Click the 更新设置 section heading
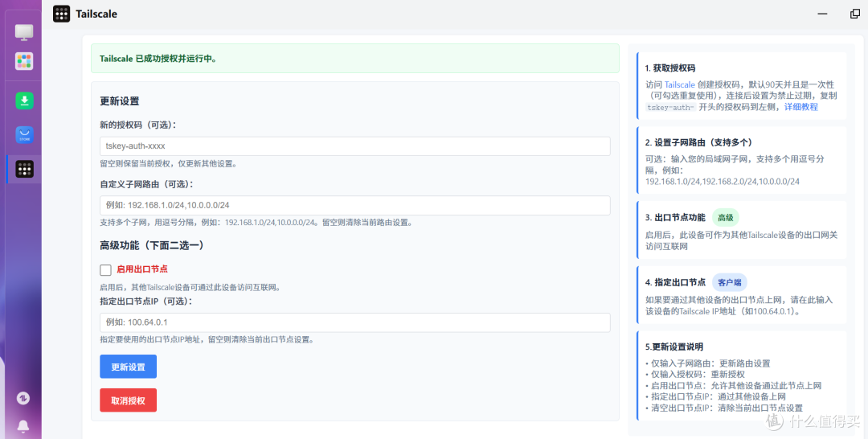Image resolution: width=868 pixels, height=439 pixels. click(120, 101)
